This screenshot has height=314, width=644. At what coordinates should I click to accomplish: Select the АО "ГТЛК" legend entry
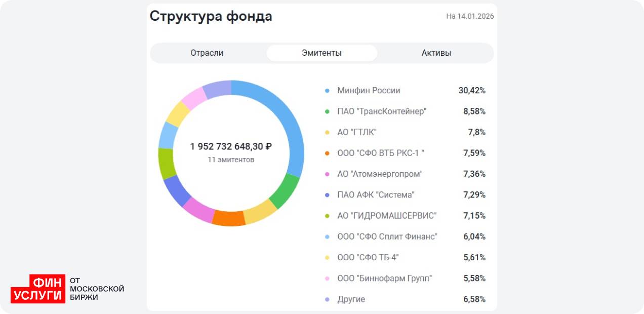357,132
